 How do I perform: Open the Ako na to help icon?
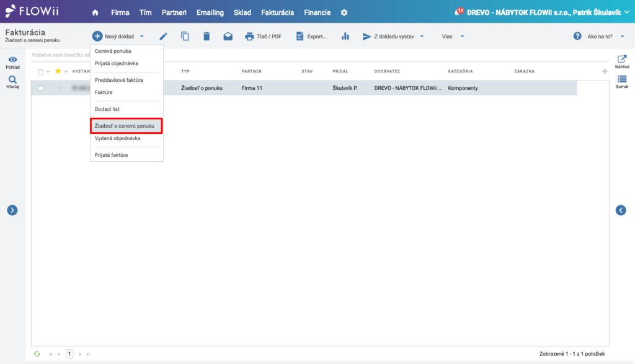pyautogui.click(x=577, y=37)
